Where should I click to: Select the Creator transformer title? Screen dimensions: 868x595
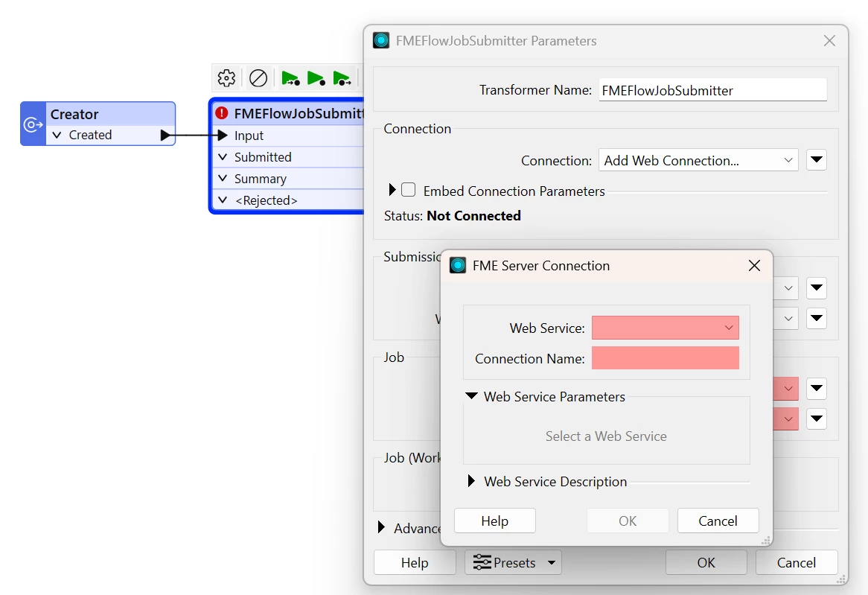point(74,114)
